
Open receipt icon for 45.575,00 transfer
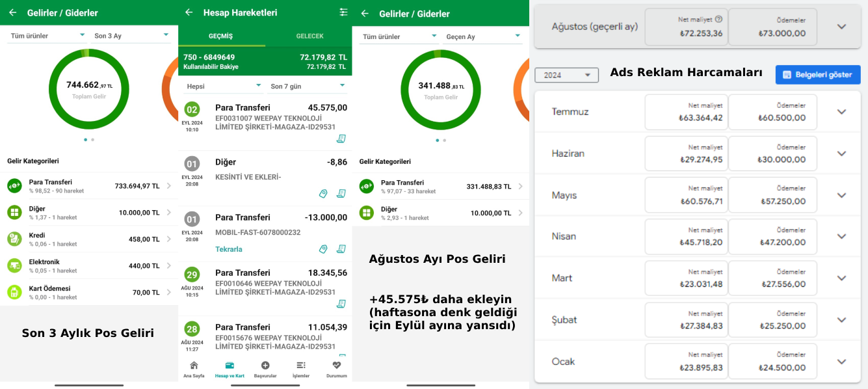[x=341, y=139]
